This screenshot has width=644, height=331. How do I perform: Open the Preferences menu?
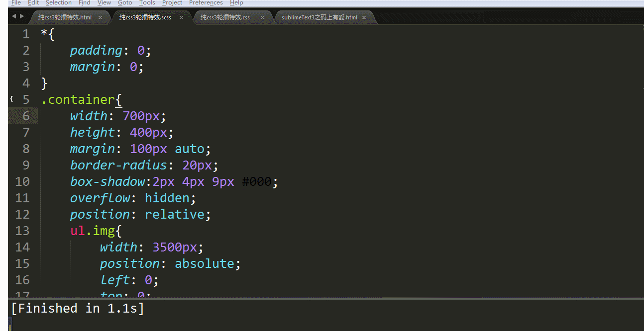pyautogui.click(x=206, y=2)
